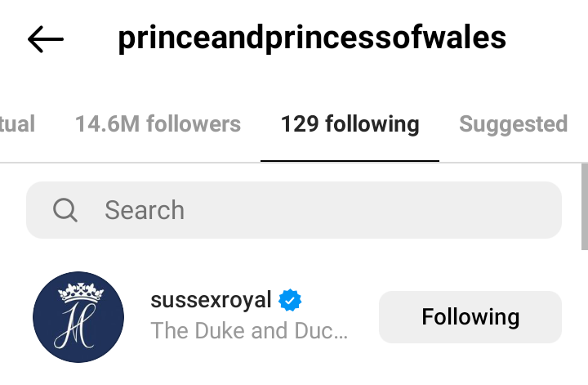Open the sussexroyal username link
The image size is (588, 385).
(211, 300)
